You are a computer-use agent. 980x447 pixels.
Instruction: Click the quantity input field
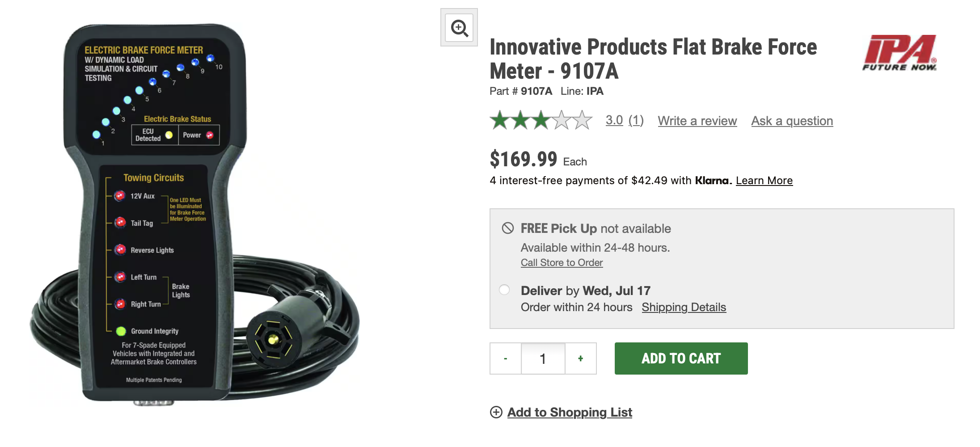[x=543, y=358]
